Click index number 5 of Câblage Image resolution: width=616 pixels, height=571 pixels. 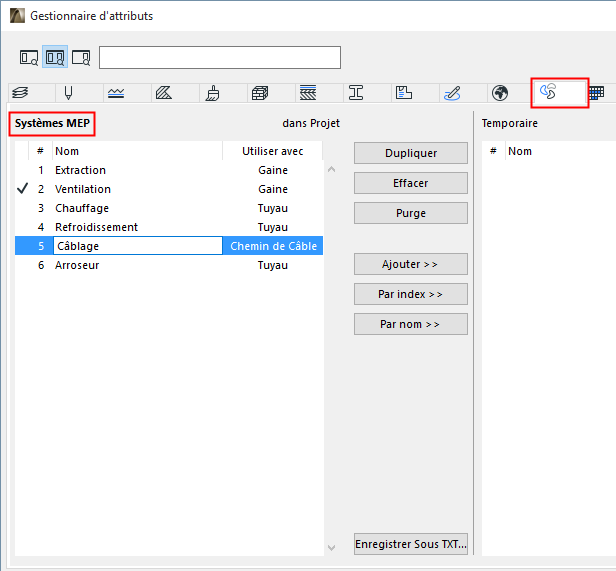(x=41, y=246)
